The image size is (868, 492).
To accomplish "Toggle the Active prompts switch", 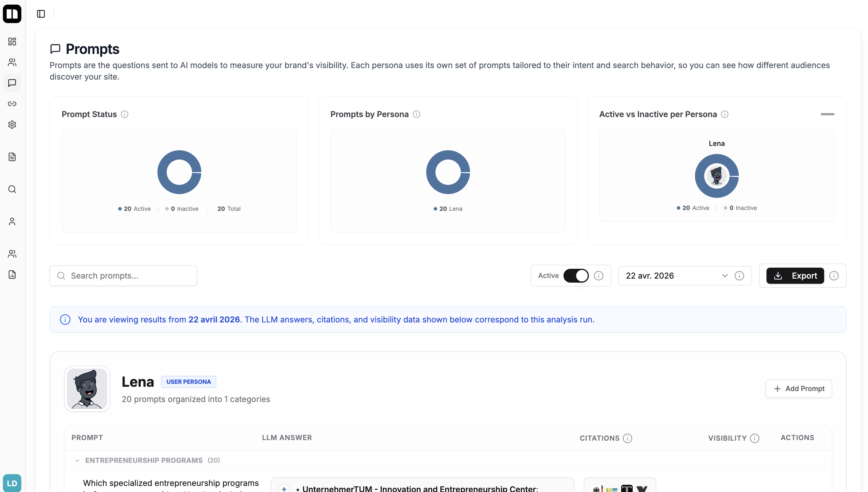I will 576,276.
